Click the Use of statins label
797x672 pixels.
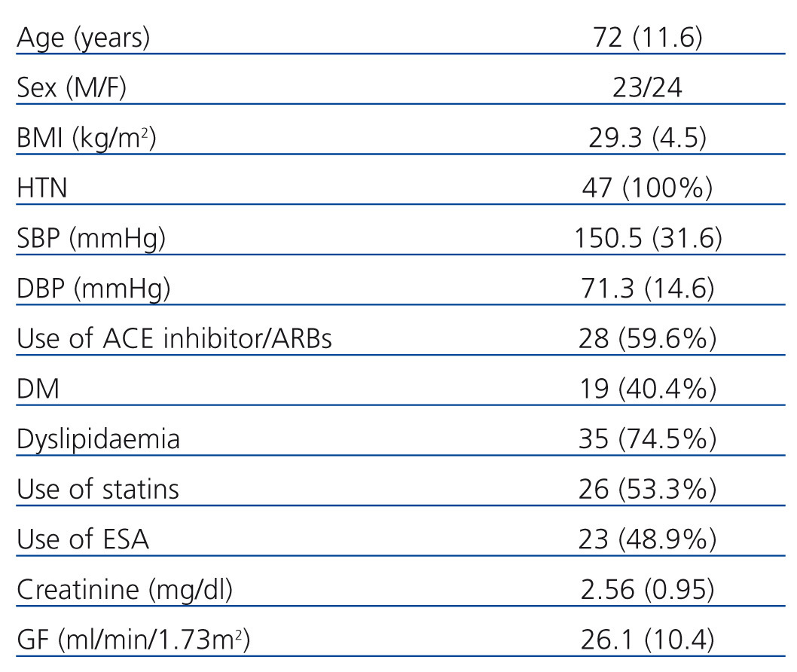point(98,489)
